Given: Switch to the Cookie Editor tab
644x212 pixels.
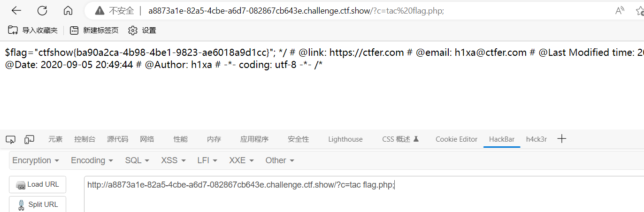Looking at the screenshot, I should click(x=456, y=139).
